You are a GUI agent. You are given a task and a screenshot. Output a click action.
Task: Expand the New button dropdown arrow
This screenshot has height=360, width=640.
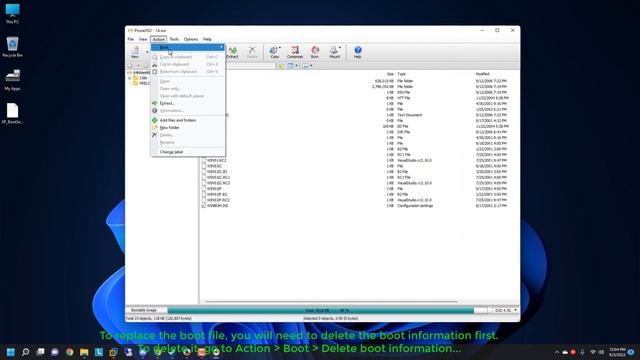147,52
